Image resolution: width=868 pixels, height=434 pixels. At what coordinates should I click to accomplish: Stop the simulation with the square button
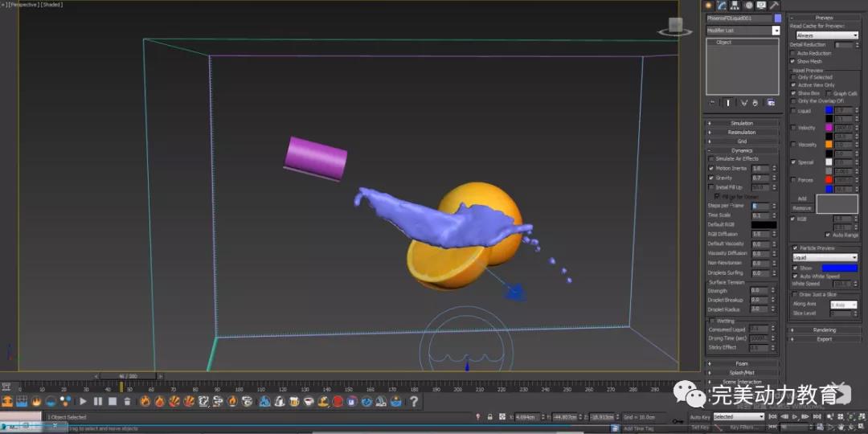pos(113,401)
